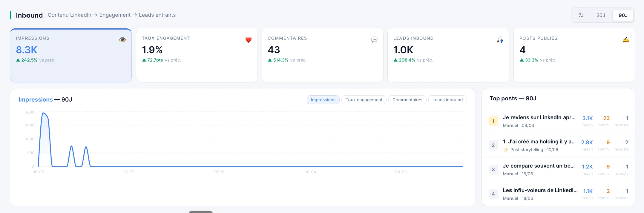Click the 298.4% vs préc. change
This screenshot has width=644, height=213.
413,60
